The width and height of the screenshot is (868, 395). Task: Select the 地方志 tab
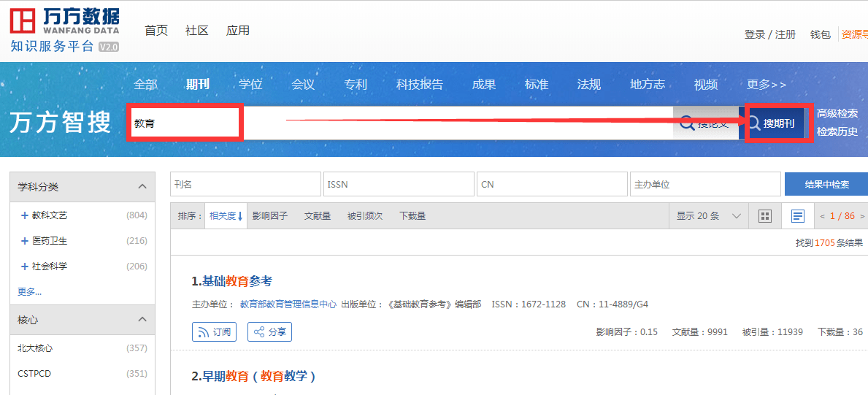tap(647, 84)
